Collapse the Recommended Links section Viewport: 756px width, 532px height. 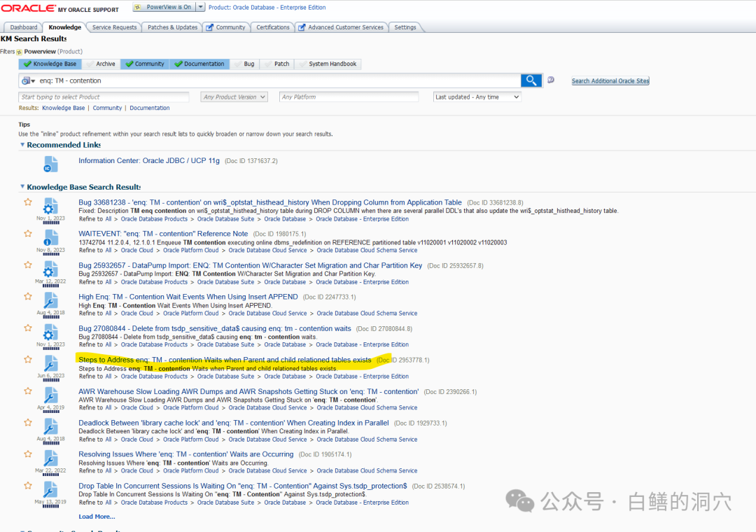tap(22, 145)
